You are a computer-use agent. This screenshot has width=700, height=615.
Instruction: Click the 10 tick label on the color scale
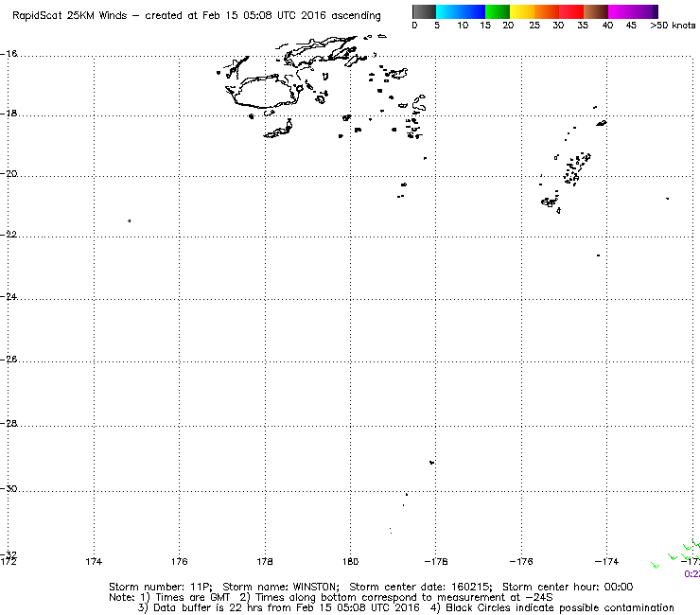463,26
